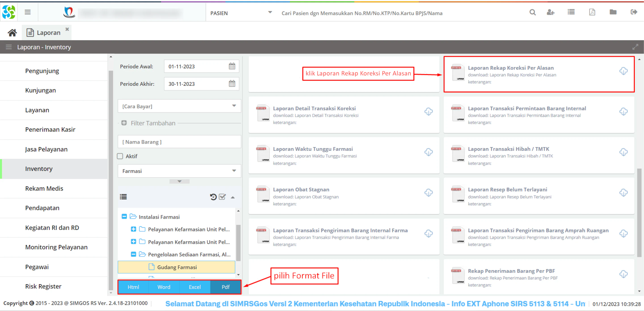Go to home using the house icon
644x311 pixels.
pyautogui.click(x=12, y=33)
